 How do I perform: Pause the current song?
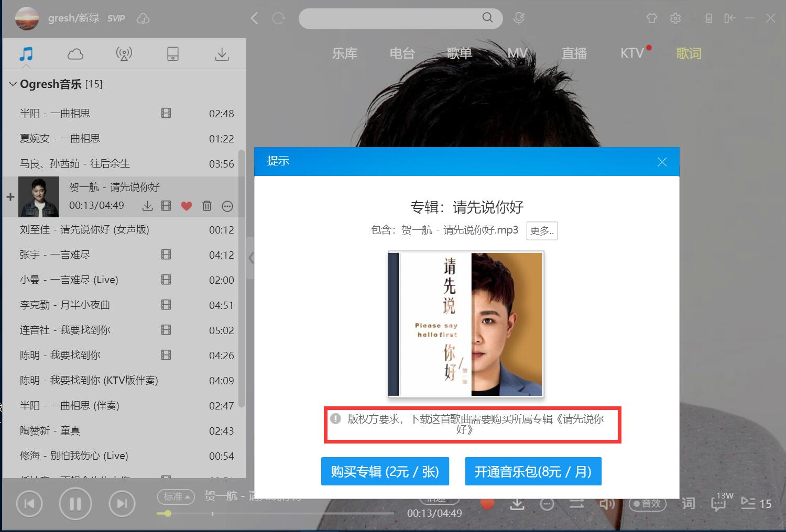pyautogui.click(x=75, y=504)
